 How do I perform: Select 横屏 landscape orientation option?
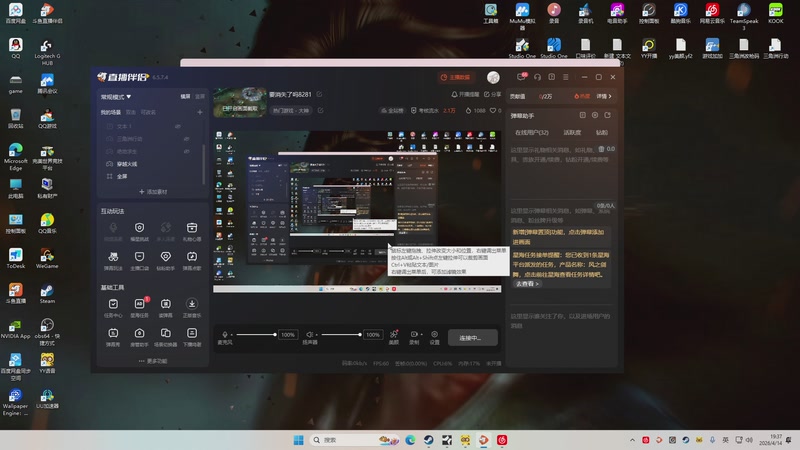185,96
